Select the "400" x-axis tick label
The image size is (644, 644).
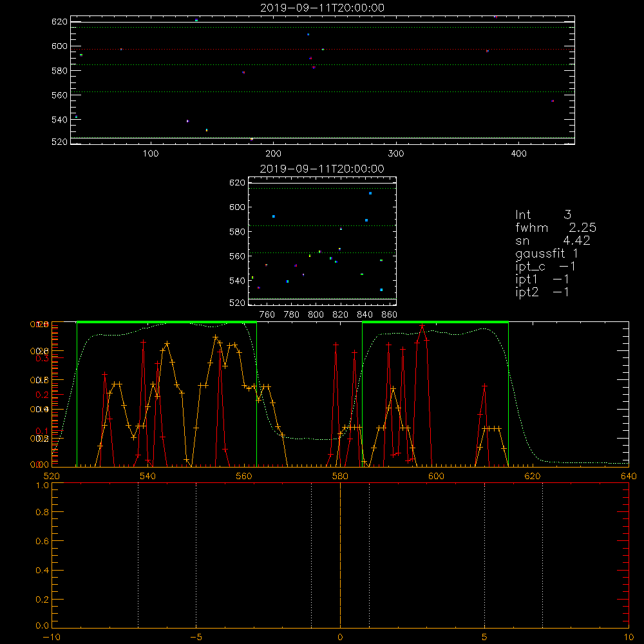coord(518,154)
